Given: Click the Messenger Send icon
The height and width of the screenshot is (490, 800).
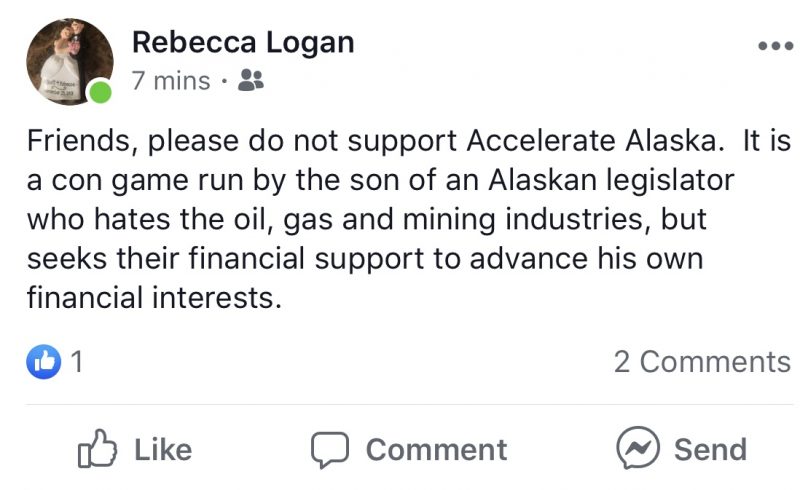Looking at the screenshot, I should coord(638,448).
